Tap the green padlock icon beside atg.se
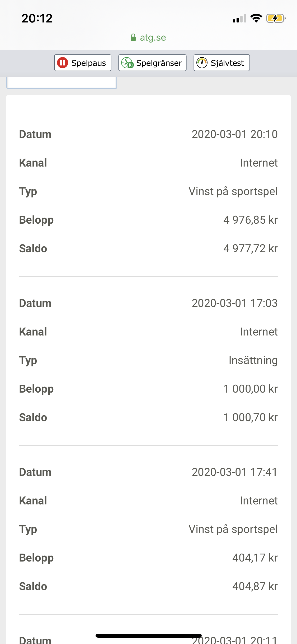The image size is (297, 644). tap(133, 38)
